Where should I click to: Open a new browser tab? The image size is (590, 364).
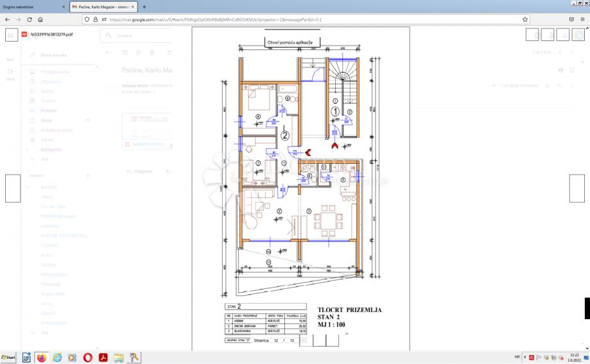point(144,6)
